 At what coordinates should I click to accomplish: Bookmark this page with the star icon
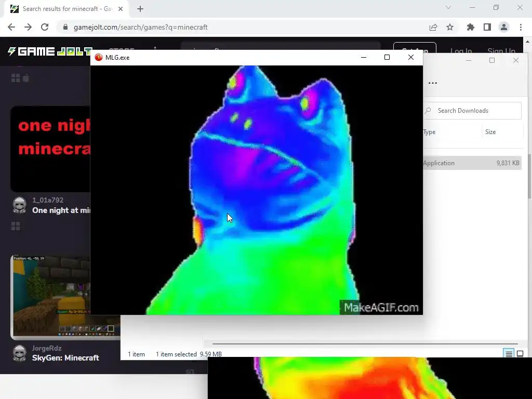click(450, 27)
